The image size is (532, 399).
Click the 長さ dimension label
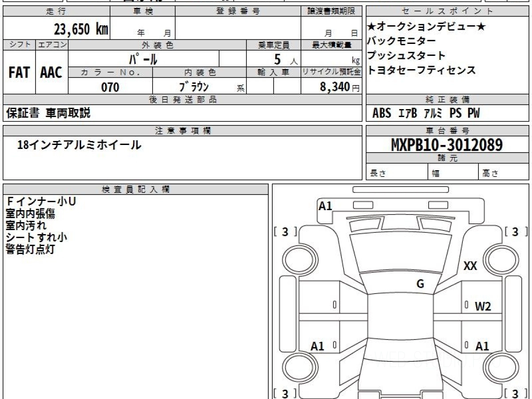378,174
